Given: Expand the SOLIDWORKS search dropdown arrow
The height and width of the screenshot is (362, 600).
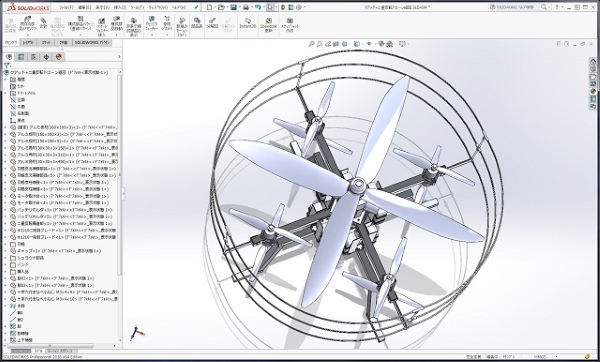Looking at the screenshot, I should (x=549, y=7).
